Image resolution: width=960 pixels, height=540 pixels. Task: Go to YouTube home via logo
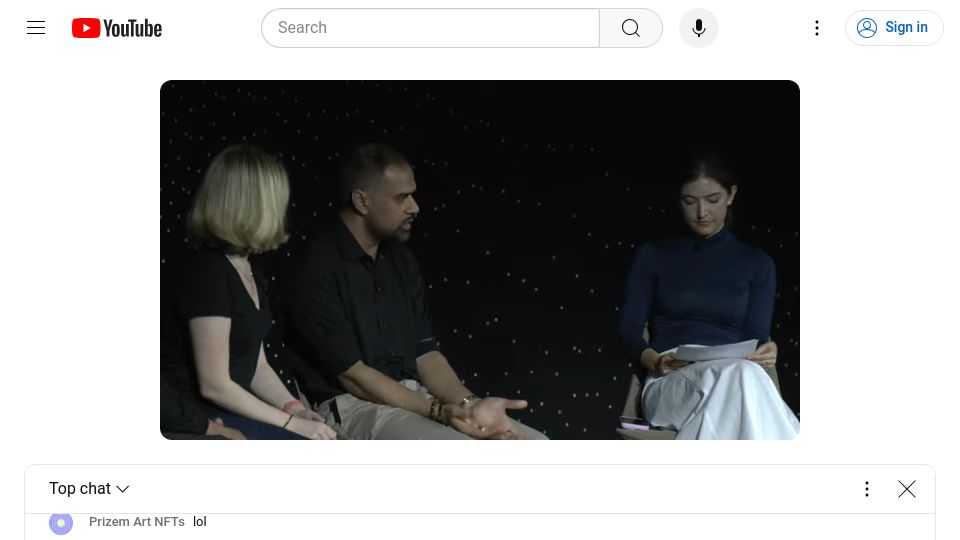click(117, 28)
